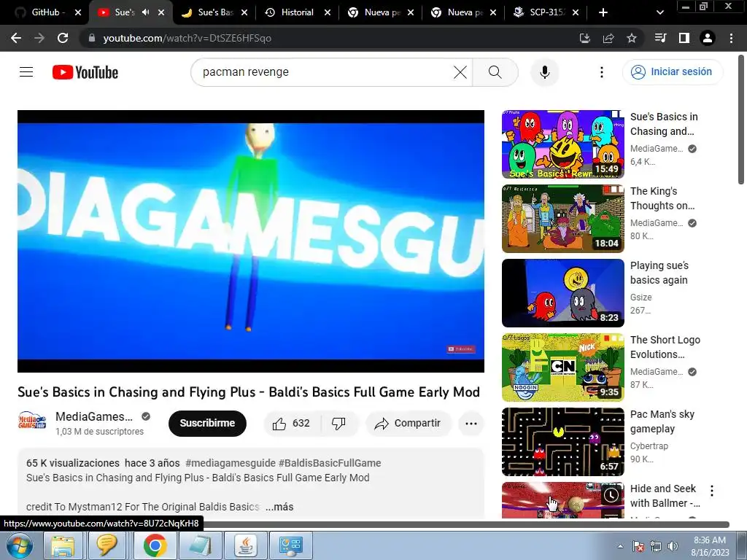Open Chrome from the taskbar
Image resolution: width=747 pixels, height=560 pixels.
155,545
